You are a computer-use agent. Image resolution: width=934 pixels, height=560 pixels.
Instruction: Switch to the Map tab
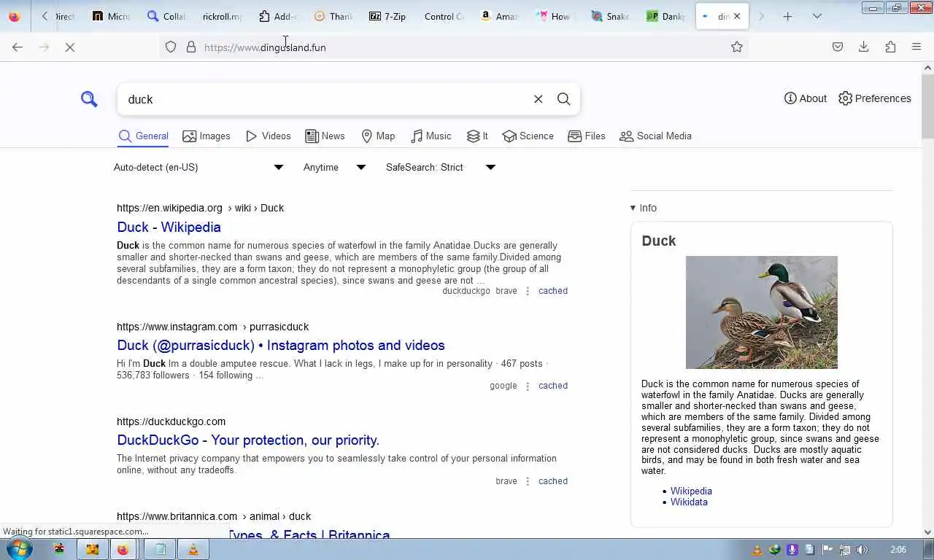(x=378, y=136)
